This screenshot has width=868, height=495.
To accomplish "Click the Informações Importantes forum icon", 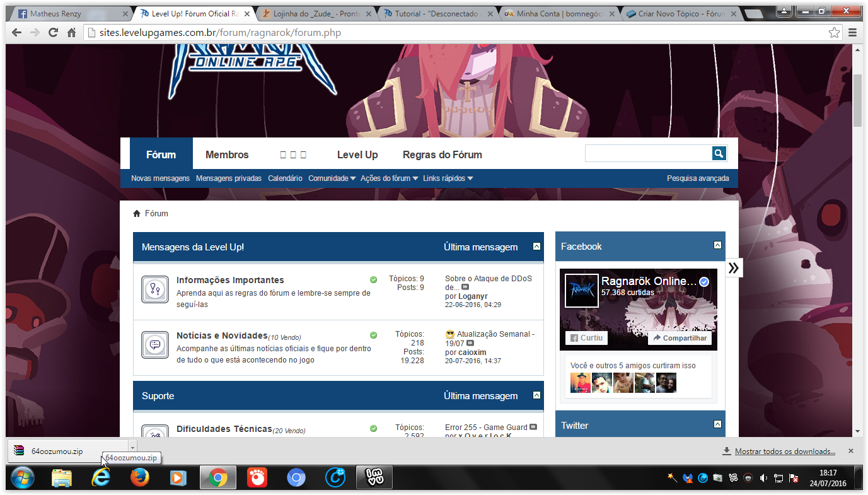I will coord(154,289).
